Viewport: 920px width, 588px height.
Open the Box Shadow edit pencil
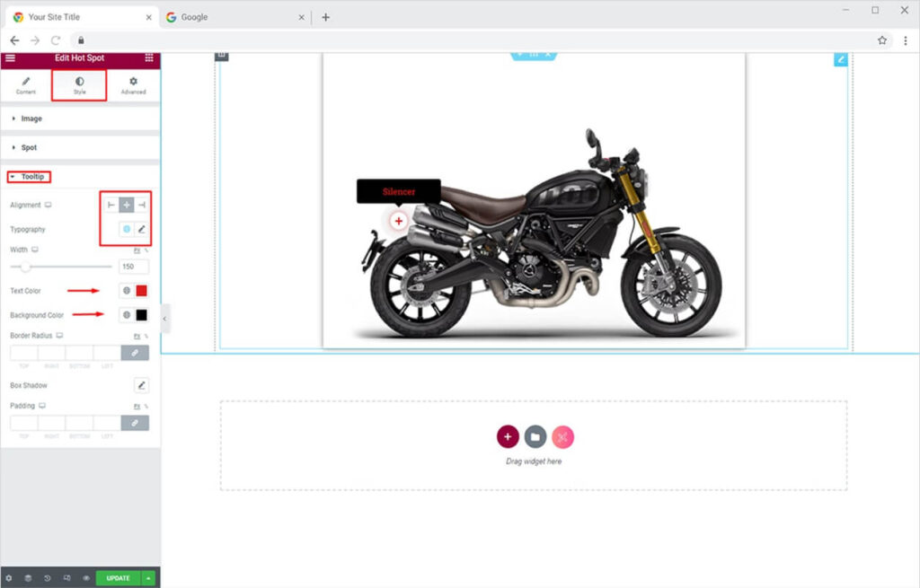point(141,385)
